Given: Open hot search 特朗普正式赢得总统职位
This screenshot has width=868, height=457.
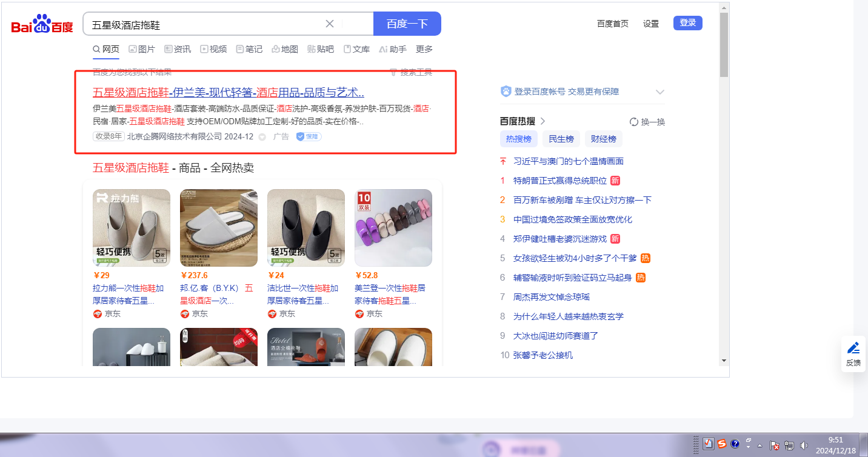Looking at the screenshot, I should click(560, 181).
